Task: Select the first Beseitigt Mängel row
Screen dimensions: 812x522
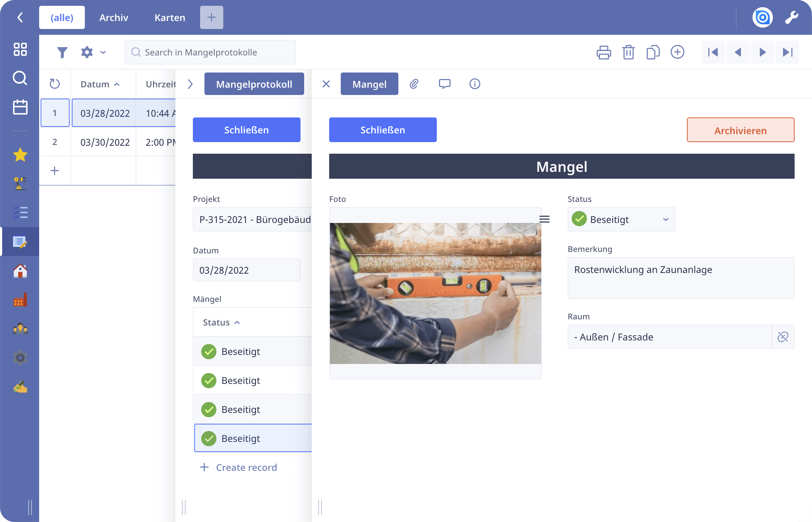Action: point(253,351)
